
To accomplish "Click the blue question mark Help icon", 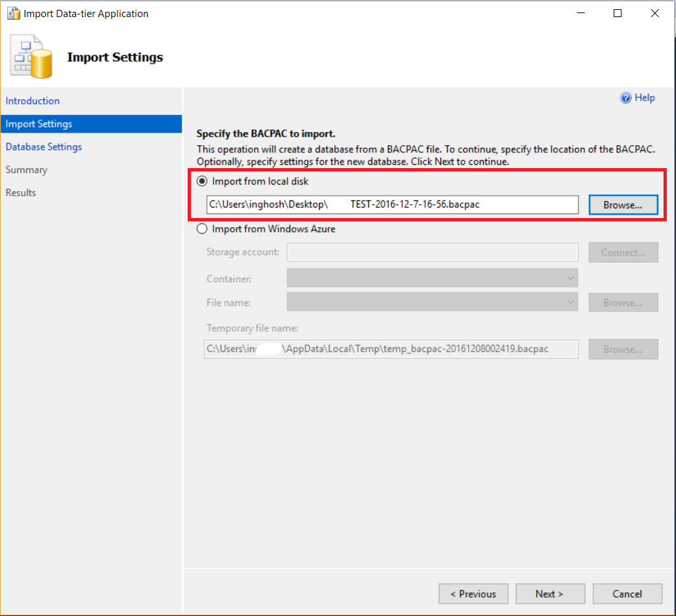I will click(625, 98).
